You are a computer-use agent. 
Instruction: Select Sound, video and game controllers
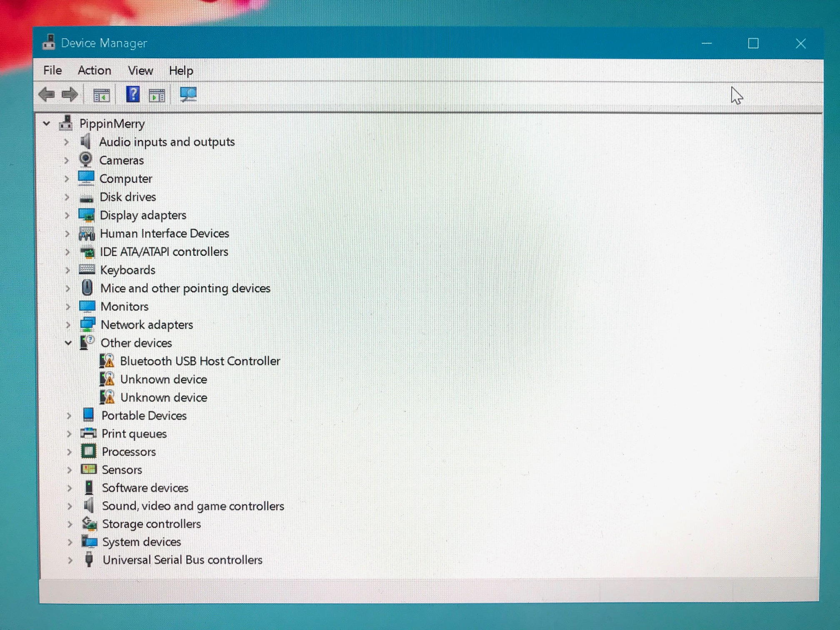point(193,506)
